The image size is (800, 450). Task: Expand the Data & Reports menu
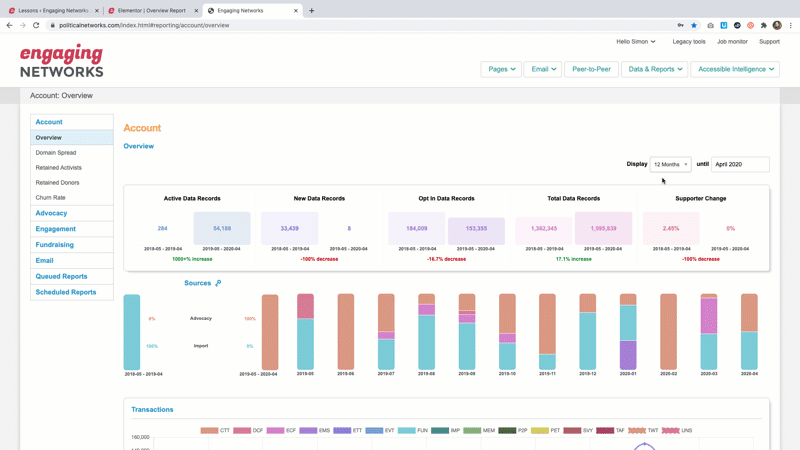(x=654, y=69)
